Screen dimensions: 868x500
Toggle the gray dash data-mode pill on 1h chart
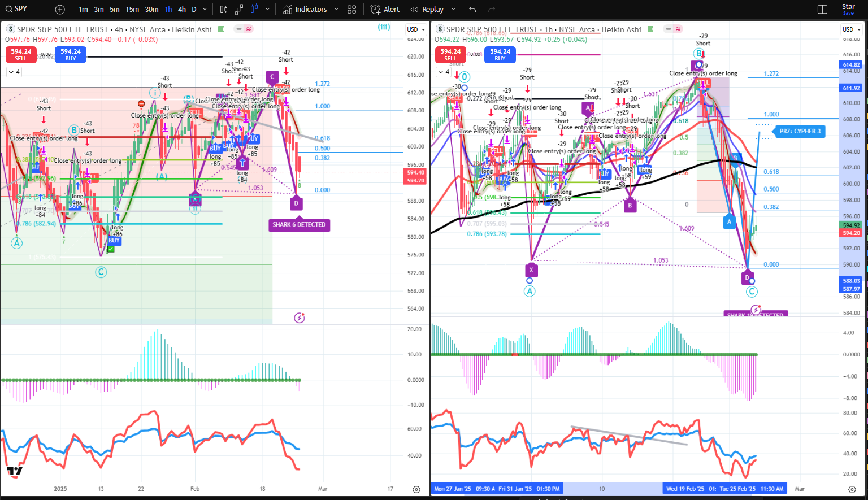point(669,29)
